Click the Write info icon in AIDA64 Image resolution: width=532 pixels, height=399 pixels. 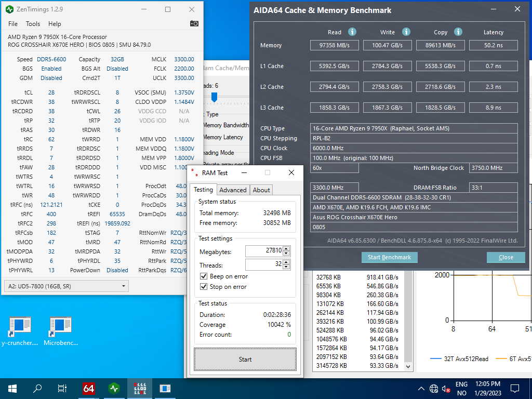pos(406,32)
